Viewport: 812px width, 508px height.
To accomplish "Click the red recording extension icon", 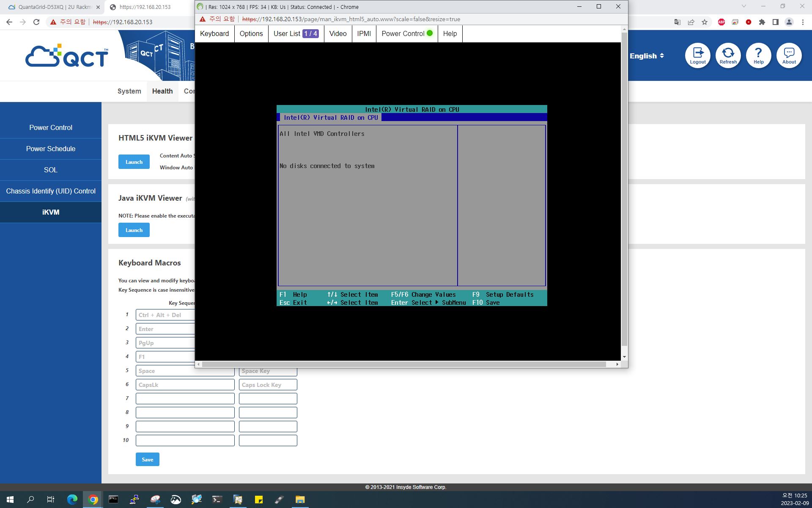I will [x=749, y=22].
